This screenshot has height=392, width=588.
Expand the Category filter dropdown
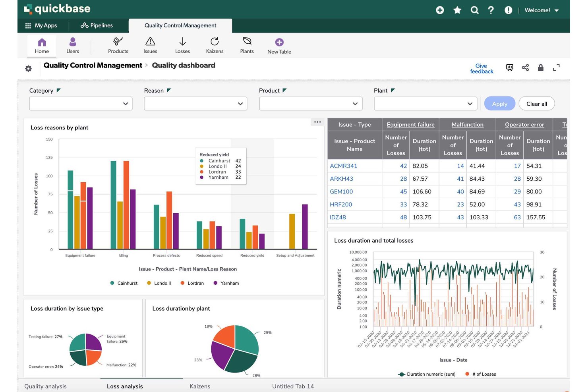81,104
